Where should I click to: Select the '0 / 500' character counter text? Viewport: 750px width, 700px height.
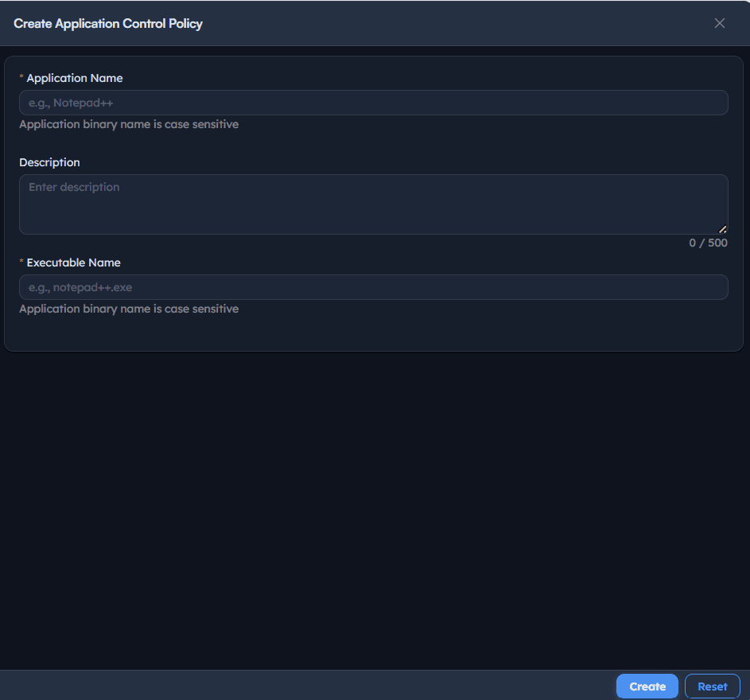tap(708, 243)
